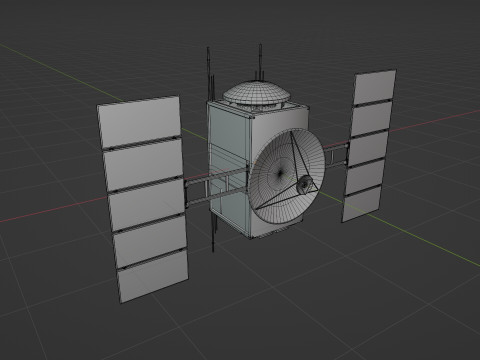480x360 pixels.
Task: Select the feed horn on the dish
Action: [x=304, y=185]
